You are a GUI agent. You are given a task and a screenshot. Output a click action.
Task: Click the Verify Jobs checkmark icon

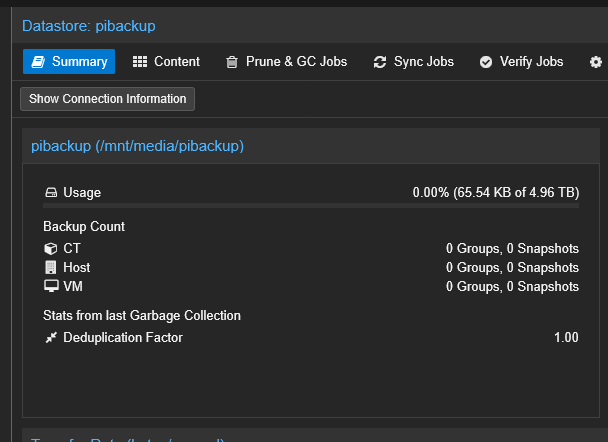486,62
